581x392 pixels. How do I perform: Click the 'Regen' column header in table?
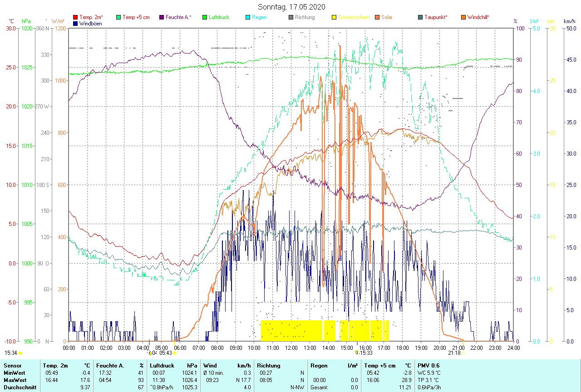tap(319, 366)
